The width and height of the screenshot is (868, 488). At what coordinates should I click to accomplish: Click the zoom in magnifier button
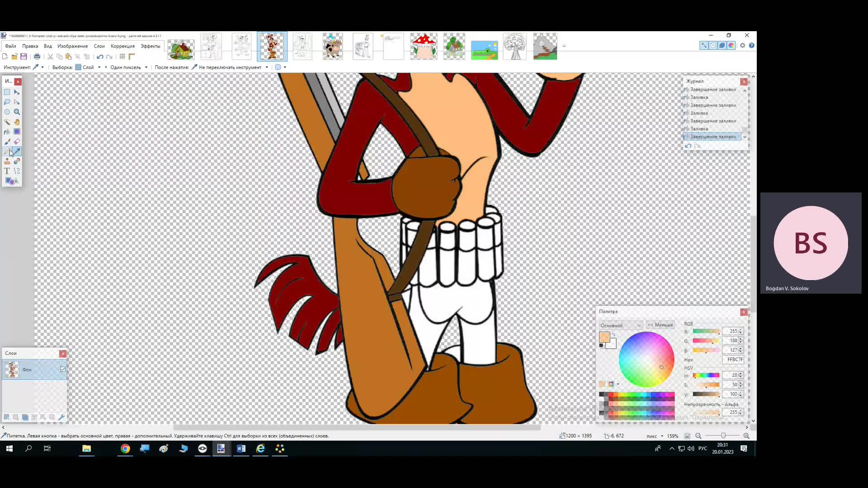coord(746,436)
